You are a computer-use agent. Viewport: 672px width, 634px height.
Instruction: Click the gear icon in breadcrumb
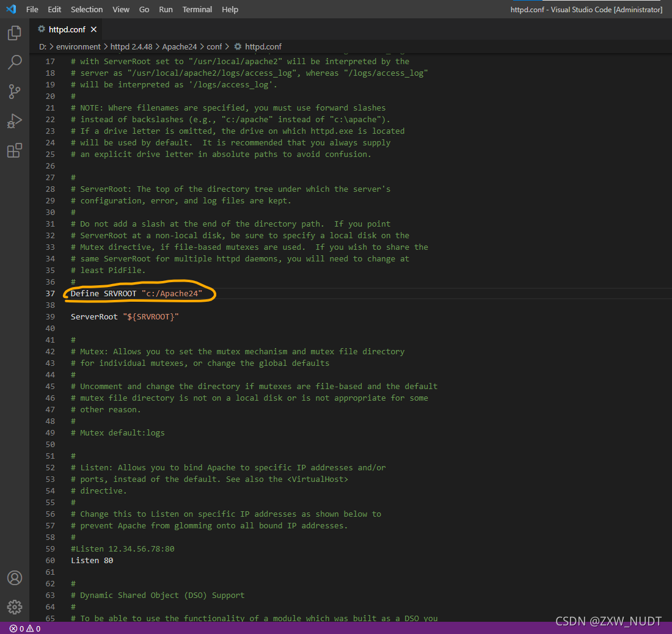point(238,46)
